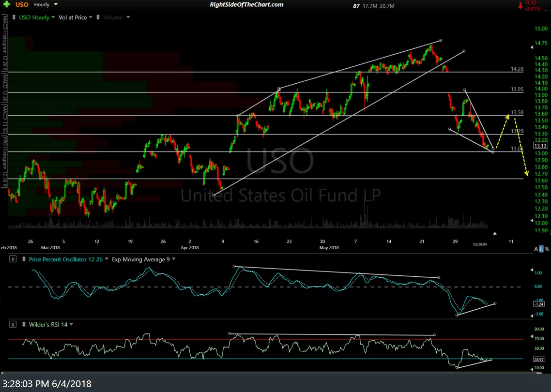Click the 03:28:04 countdown on time axis
Image resolution: width=551 pixels, height=392 pixels.
click(x=480, y=244)
